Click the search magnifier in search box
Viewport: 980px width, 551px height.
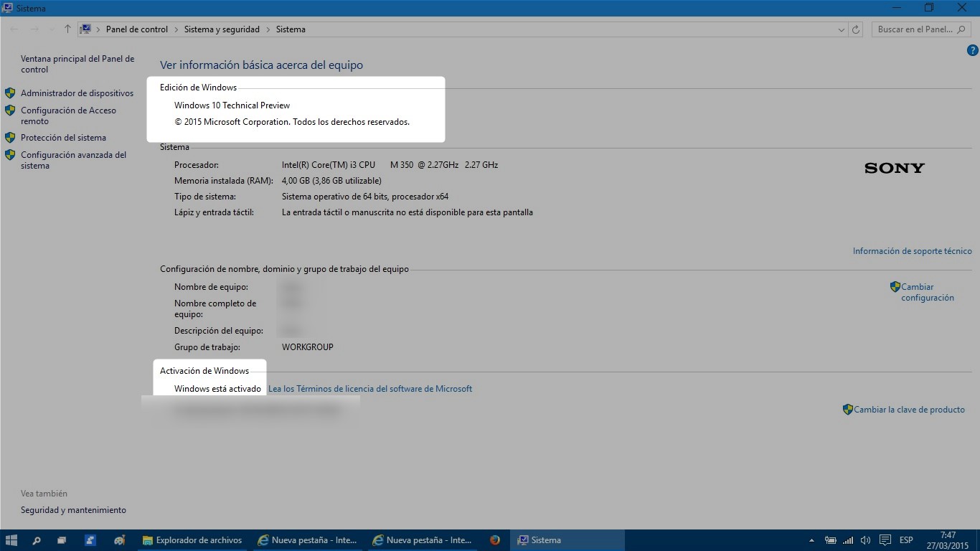[963, 29]
